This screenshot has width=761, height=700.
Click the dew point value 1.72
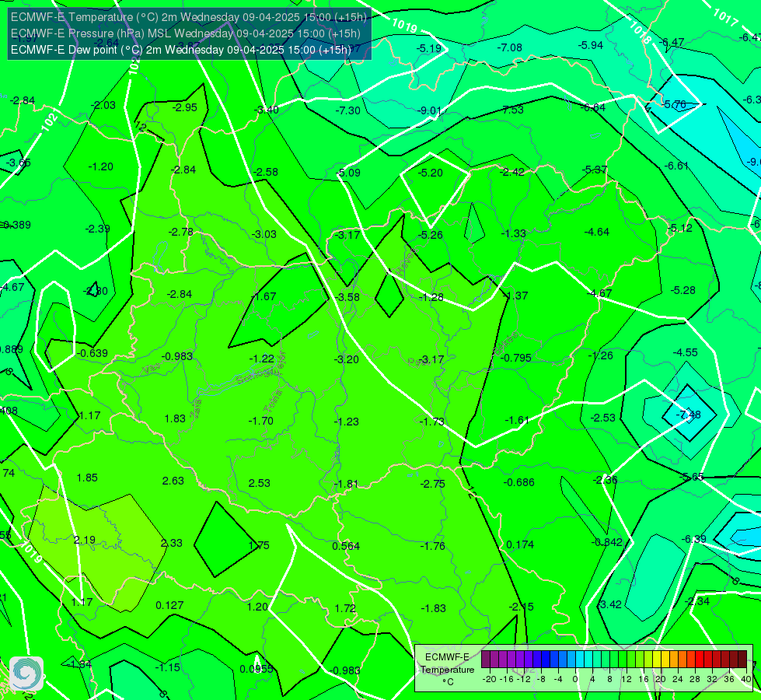coord(346,608)
